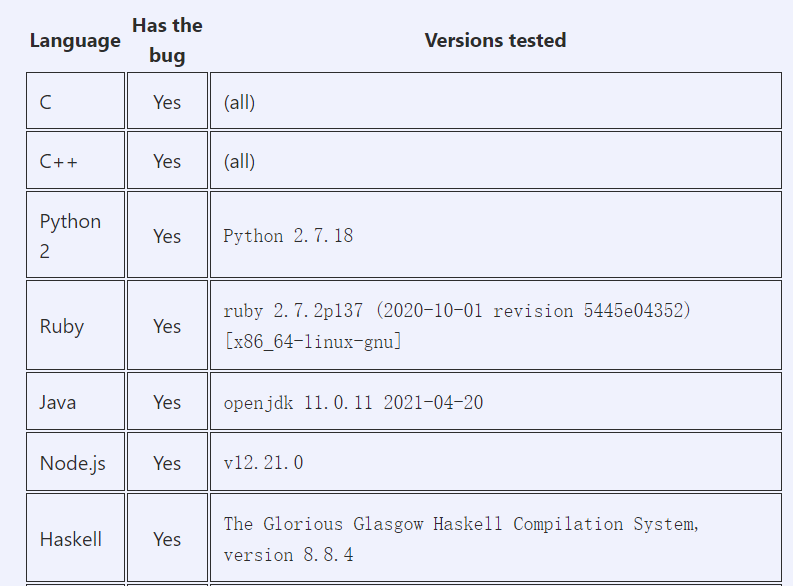Click "Yes" in the C row
Viewport: 793px width, 586px height.
click(167, 102)
